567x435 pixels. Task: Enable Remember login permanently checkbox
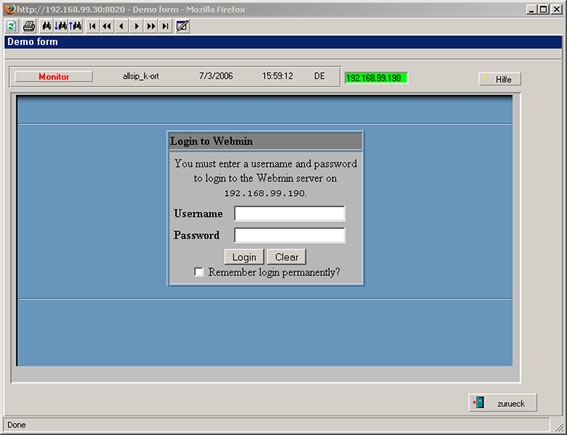point(199,272)
